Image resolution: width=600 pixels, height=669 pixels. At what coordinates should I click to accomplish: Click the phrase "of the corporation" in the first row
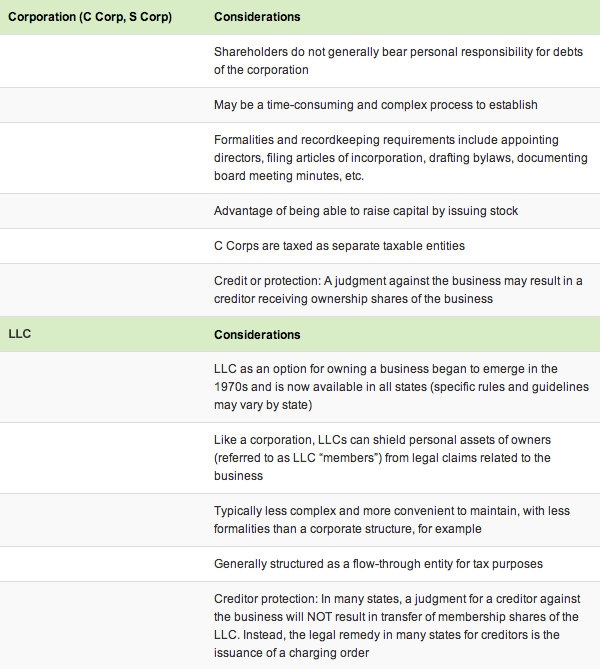click(x=260, y=70)
